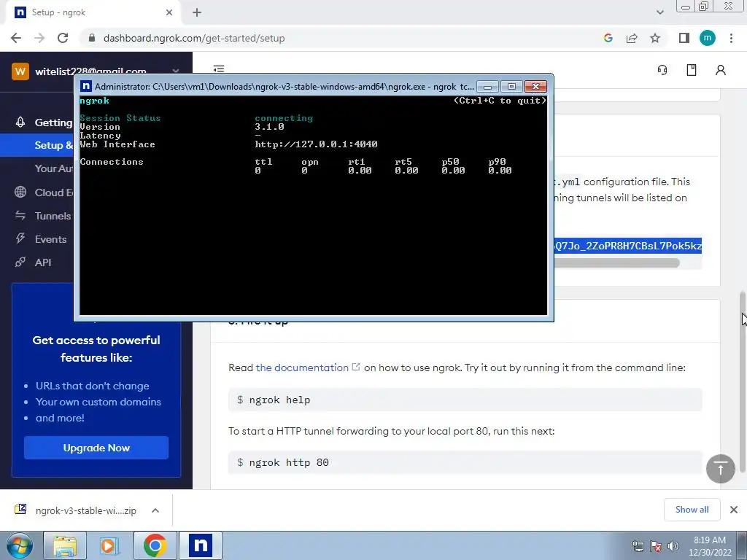Open Events sidebar item
This screenshot has width=747, height=560.
[50, 239]
